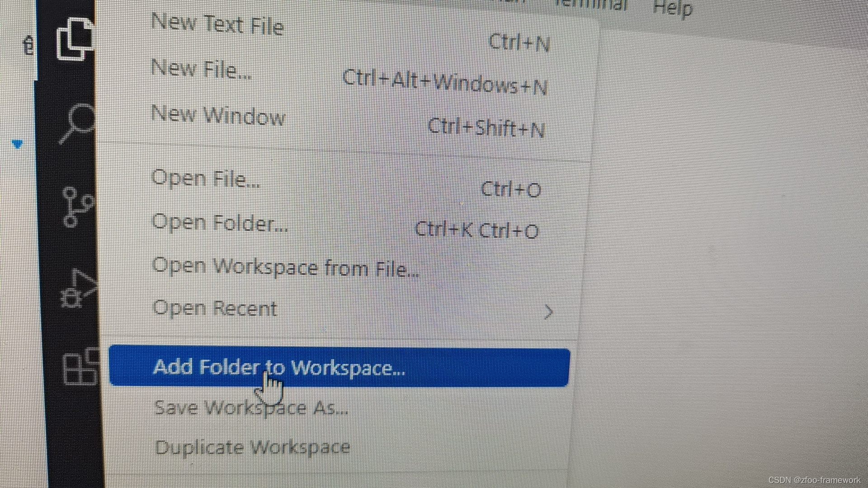This screenshot has width=868, height=488.
Task: Expand the Open Recent submenu arrow
Action: [x=548, y=312]
